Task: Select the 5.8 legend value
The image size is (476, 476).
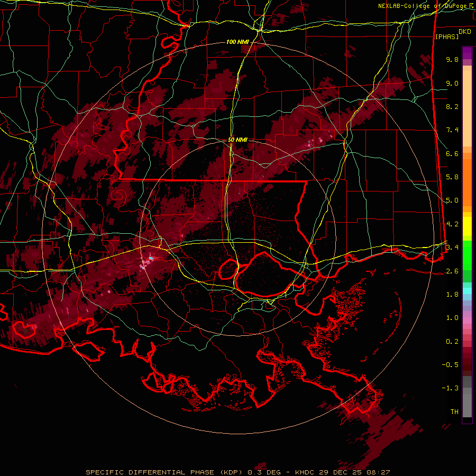Action: pos(452,177)
